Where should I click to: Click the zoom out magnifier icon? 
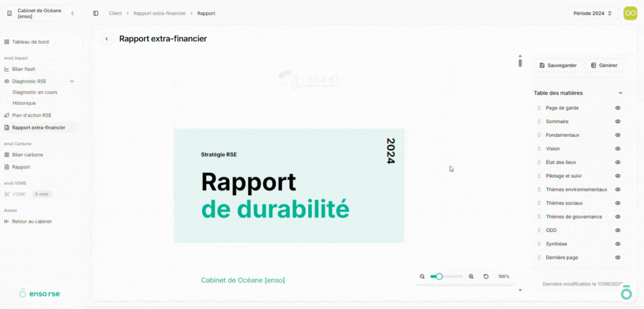tap(422, 277)
